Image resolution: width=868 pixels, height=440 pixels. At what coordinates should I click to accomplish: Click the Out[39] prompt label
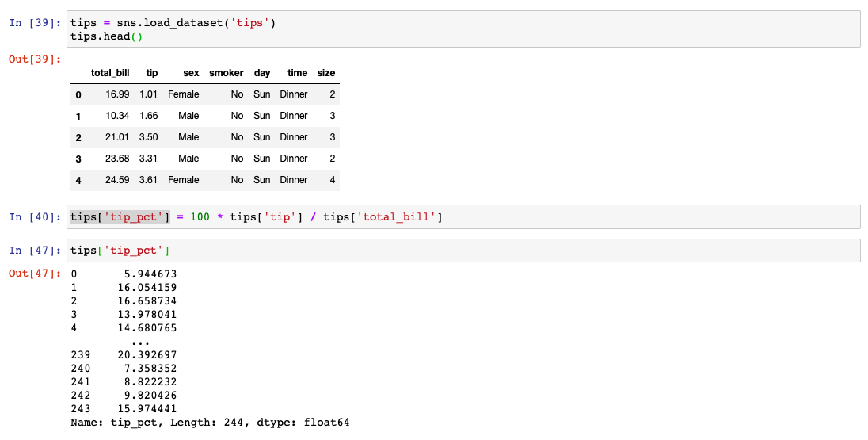click(x=35, y=59)
